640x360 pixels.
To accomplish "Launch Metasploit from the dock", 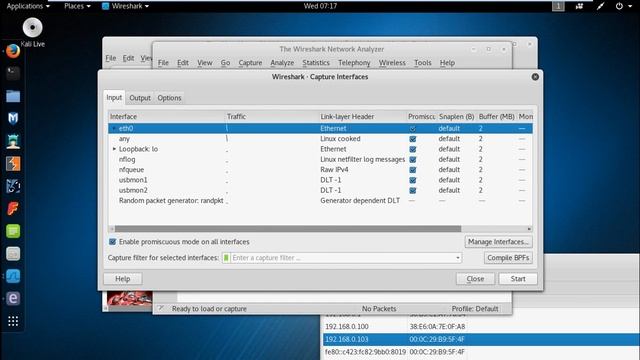I will 13,118.
